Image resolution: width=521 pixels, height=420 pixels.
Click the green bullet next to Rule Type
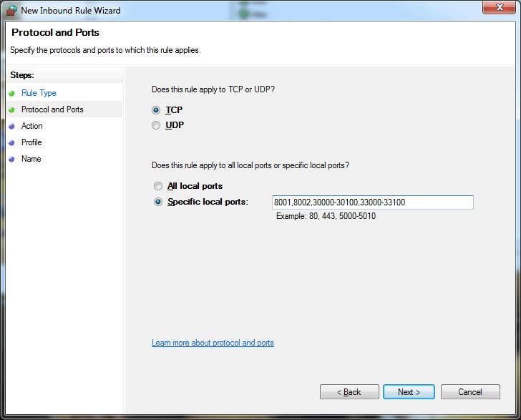coord(11,93)
